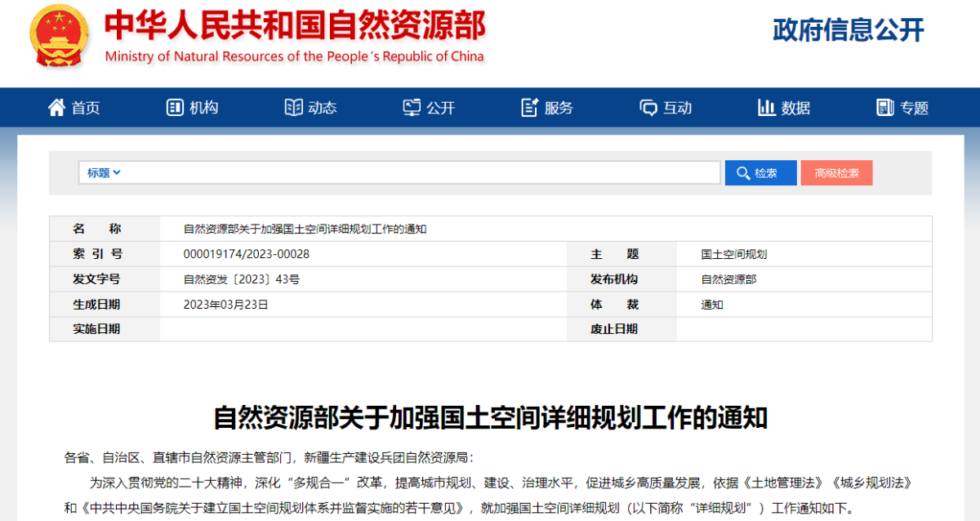Open 高级检索 advanced search

click(836, 172)
